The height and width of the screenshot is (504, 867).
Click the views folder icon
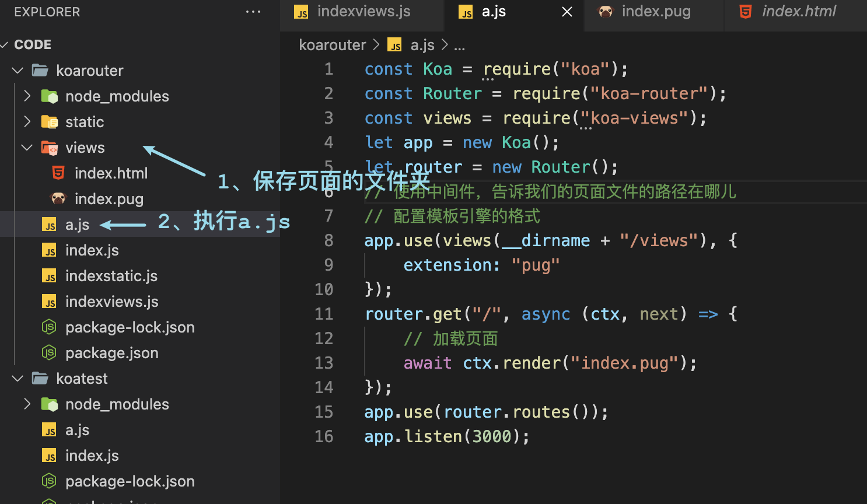click(x=50, y=148)
